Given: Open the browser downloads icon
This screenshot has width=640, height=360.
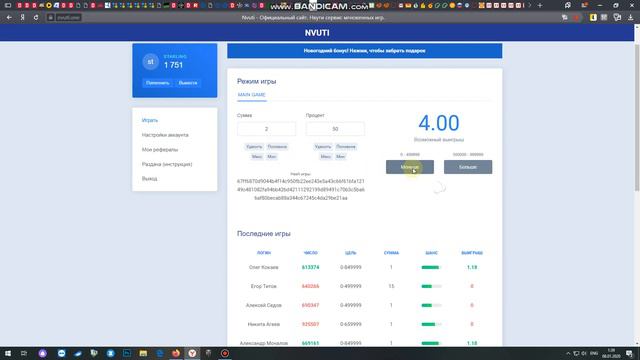Looking at the screenshot, I should [631, 18].
